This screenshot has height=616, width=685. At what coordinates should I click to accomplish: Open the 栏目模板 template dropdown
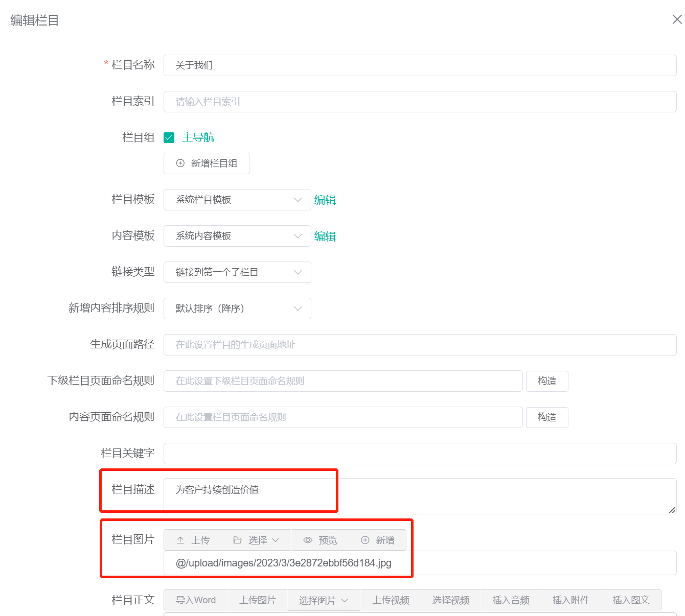(x=298, y=200)
